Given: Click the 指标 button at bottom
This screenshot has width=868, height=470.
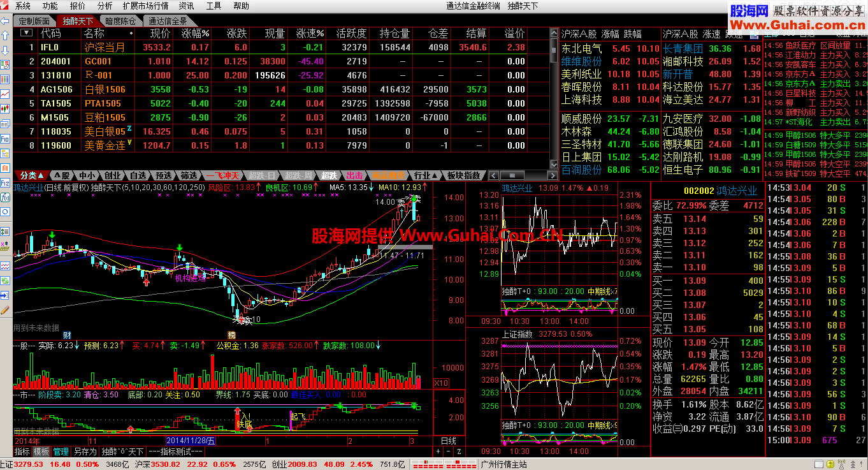Looking at the screenshot, I should tap(22, 452).
